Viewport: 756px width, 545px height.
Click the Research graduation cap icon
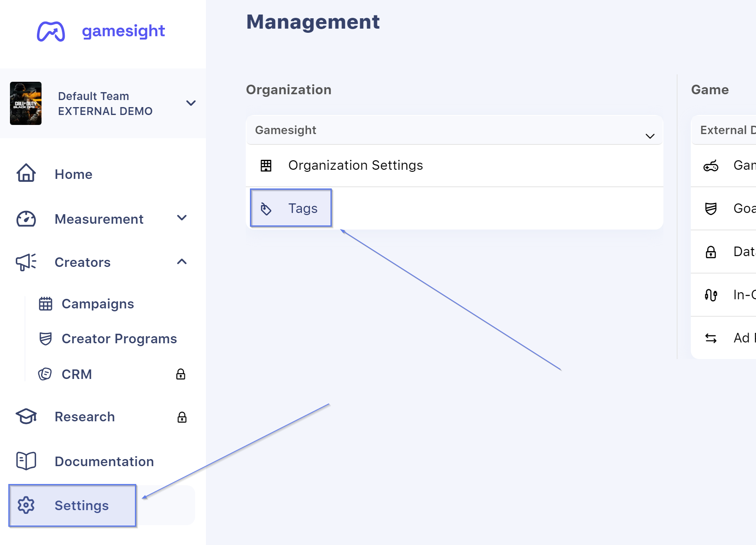point(26,416)
